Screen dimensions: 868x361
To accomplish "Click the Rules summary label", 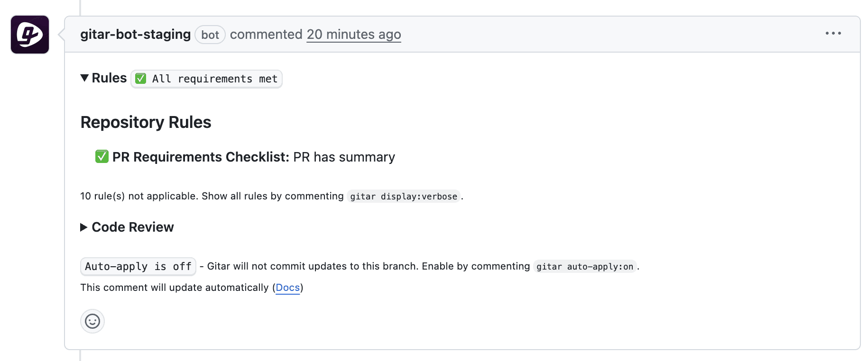I will coord(109,78).
